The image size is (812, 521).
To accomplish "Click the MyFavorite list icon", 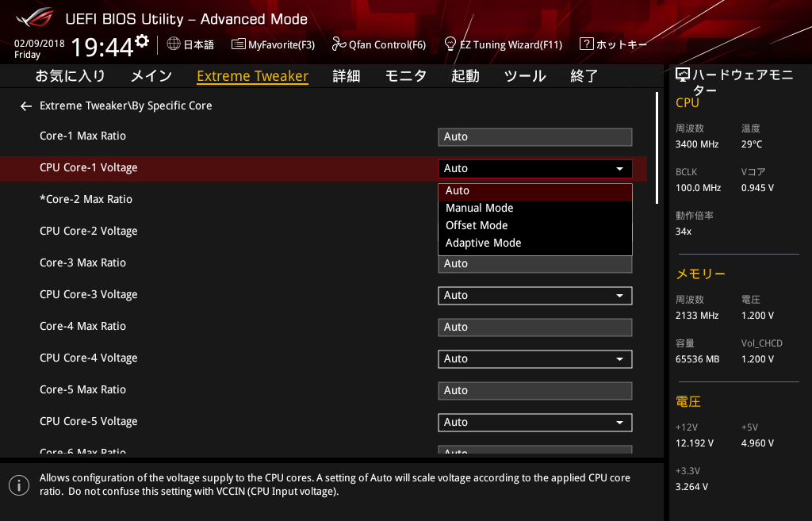I will 238,44.
